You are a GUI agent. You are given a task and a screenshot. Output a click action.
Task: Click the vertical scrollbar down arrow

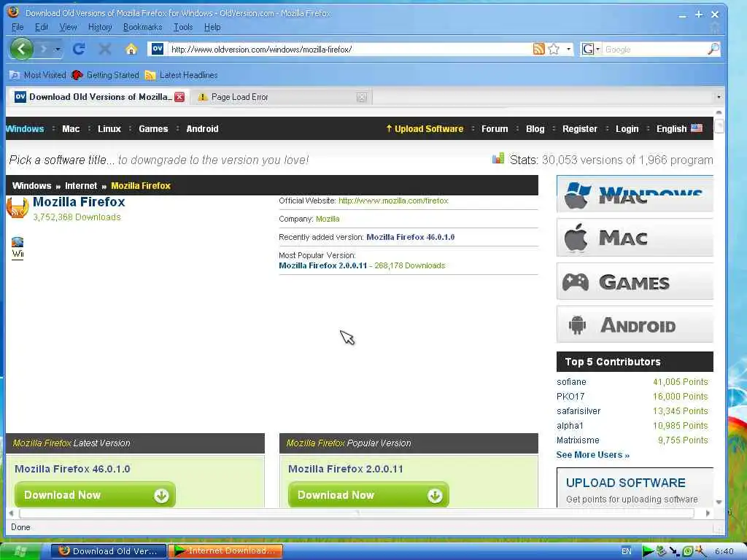[x=719, y=502]
